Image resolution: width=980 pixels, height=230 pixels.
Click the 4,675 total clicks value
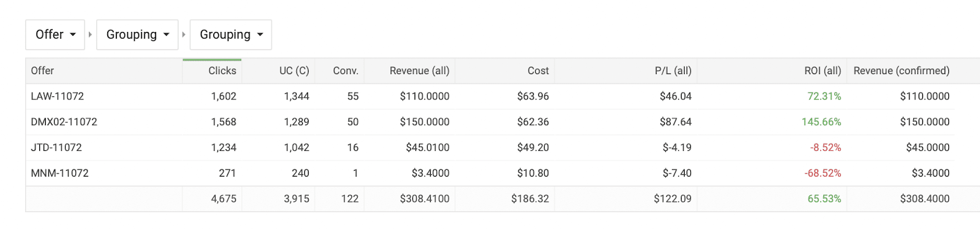click(x=224, y=199)
